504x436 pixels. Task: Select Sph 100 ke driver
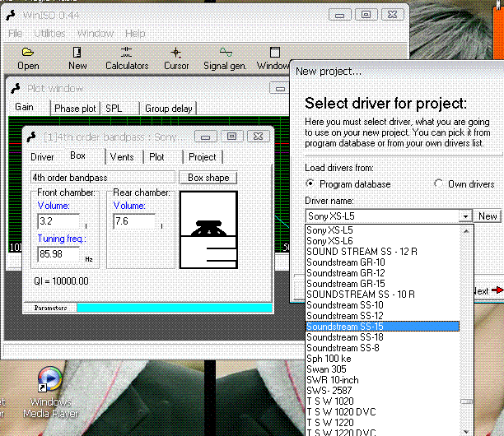coord(382,359)
